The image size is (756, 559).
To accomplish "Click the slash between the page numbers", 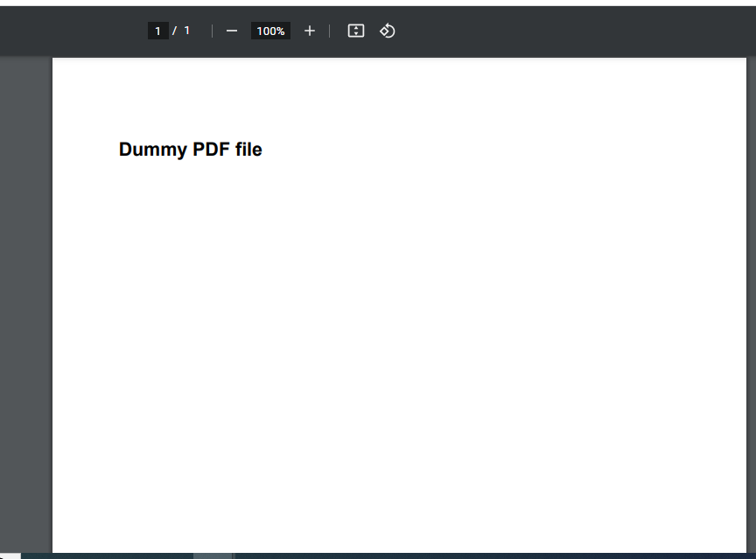I will click(174, 31).
